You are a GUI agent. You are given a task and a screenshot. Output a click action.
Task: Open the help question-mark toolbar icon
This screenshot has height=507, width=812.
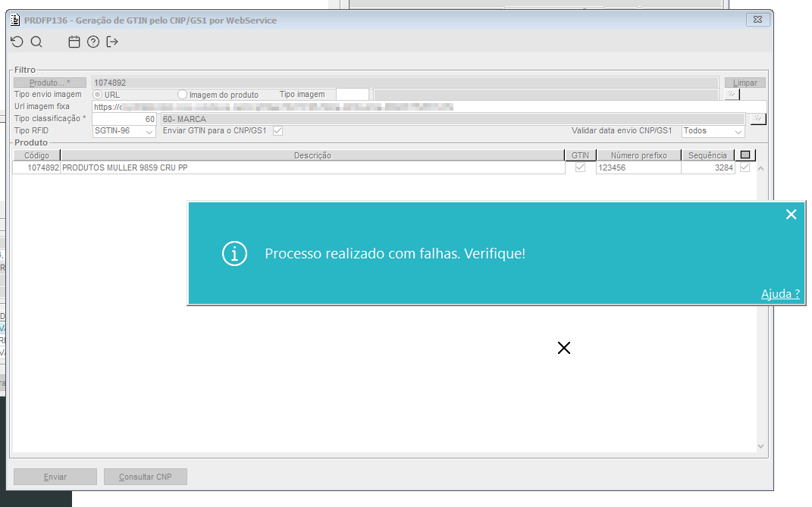[x=93, y=42]
